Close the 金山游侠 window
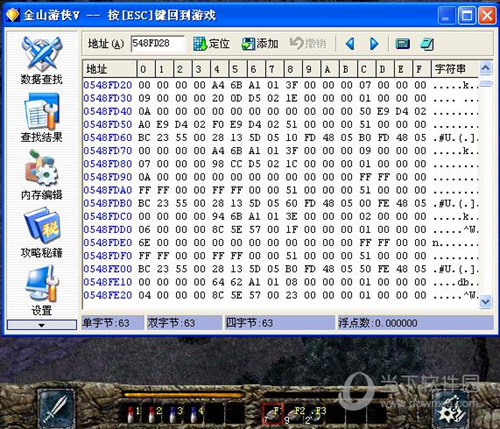The image size is (500, 429). (487, 15)
